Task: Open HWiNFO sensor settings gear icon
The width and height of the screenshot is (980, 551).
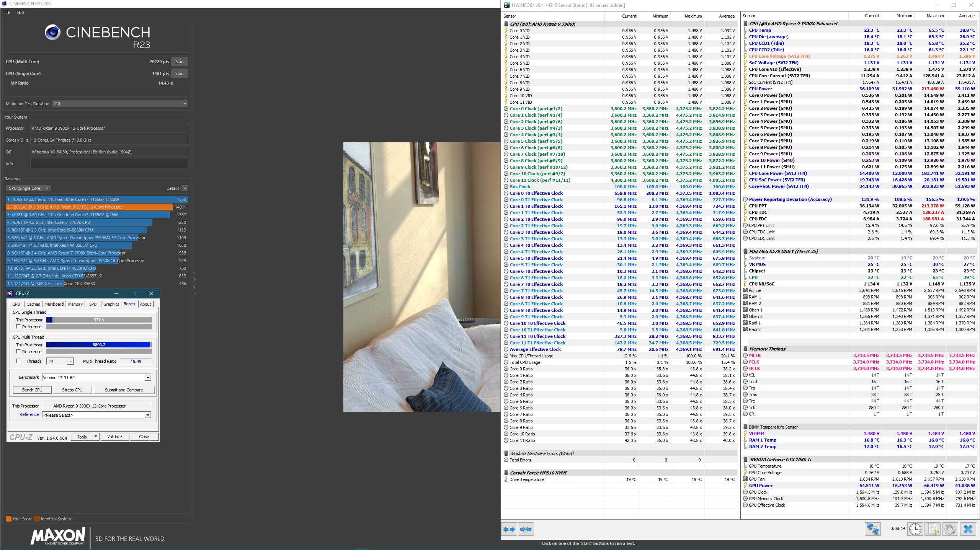Action: [950, 529]
